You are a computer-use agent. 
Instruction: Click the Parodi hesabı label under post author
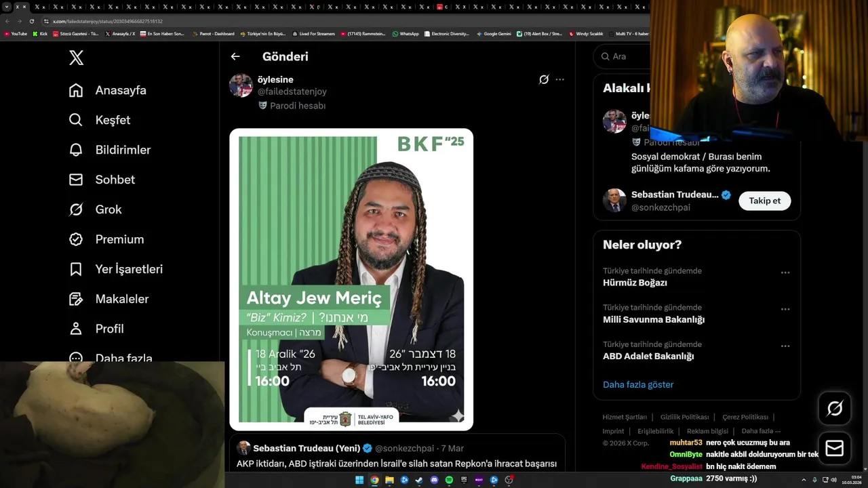tap(292, 106)
